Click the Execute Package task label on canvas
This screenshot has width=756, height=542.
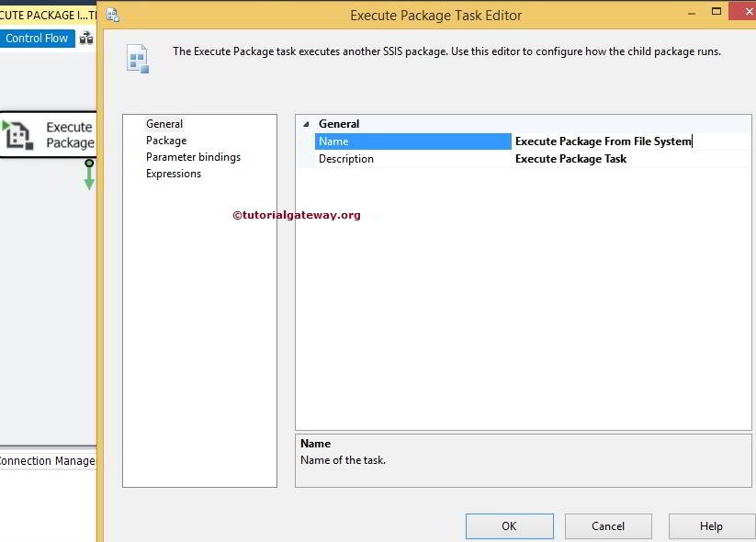point(70,134)
